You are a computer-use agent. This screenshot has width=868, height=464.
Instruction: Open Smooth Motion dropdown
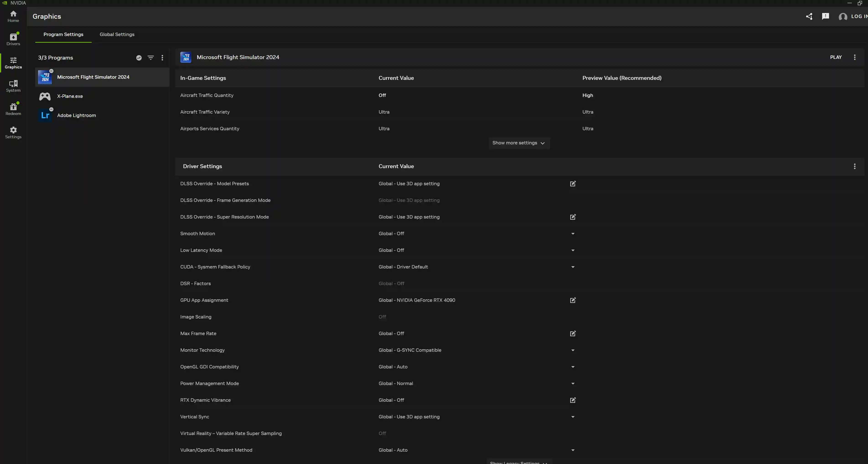click(573, 233)
